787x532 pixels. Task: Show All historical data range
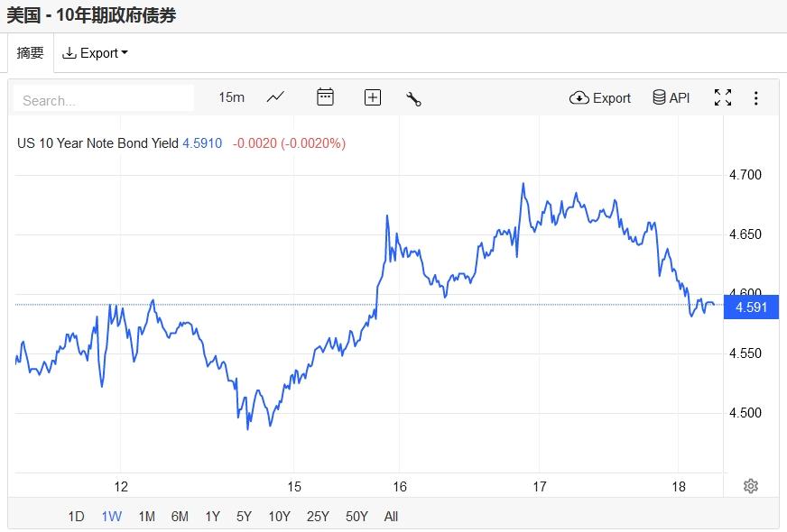(391, 517)
